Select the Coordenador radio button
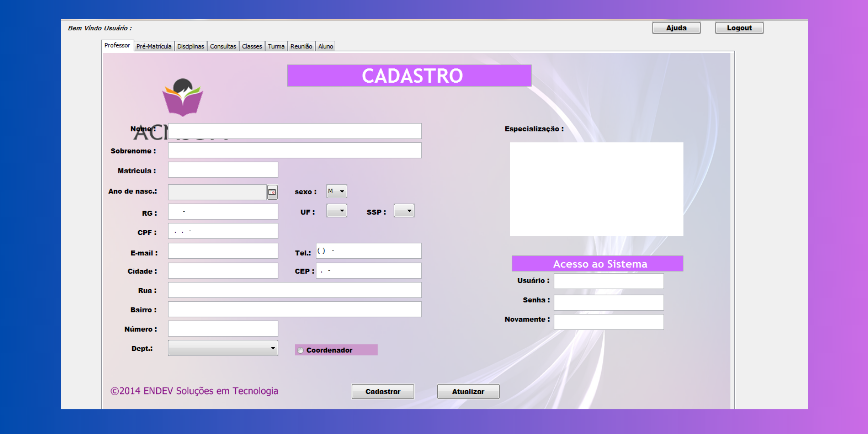This screenshot has height=434, width=868. (300, 350)
